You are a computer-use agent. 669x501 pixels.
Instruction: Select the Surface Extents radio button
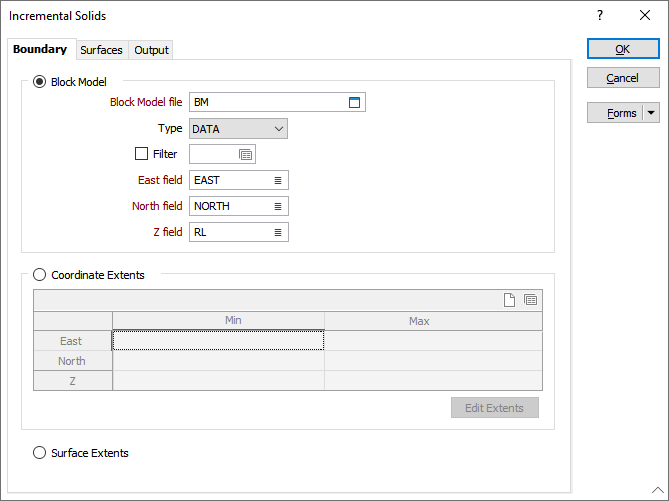40,453
